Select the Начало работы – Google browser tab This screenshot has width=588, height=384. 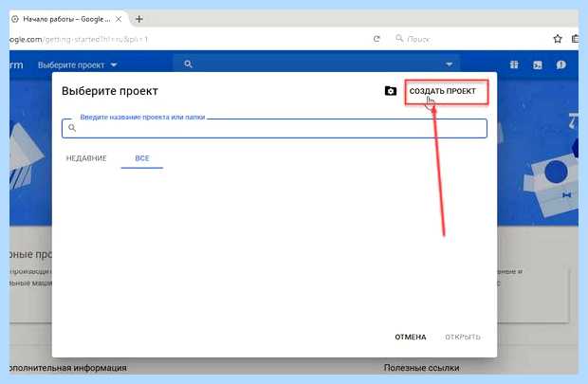66,19
